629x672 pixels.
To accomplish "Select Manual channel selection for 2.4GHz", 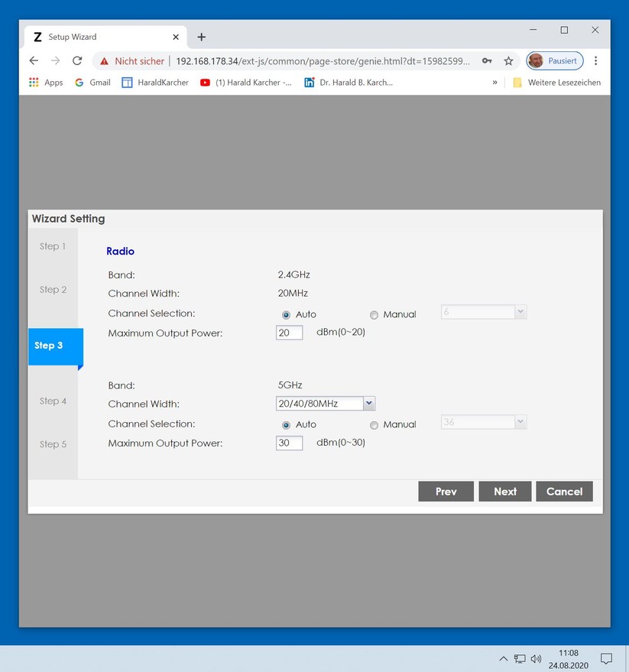I will coord(374,315).
